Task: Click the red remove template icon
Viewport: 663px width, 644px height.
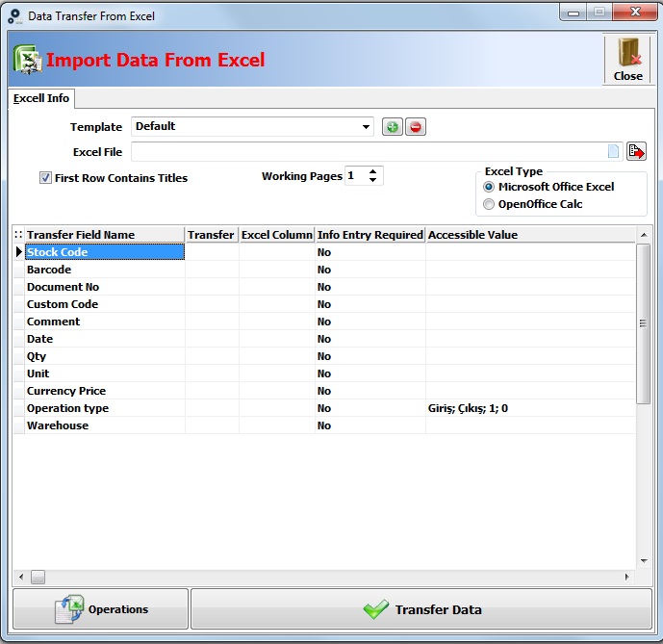Action: [416, 127]
